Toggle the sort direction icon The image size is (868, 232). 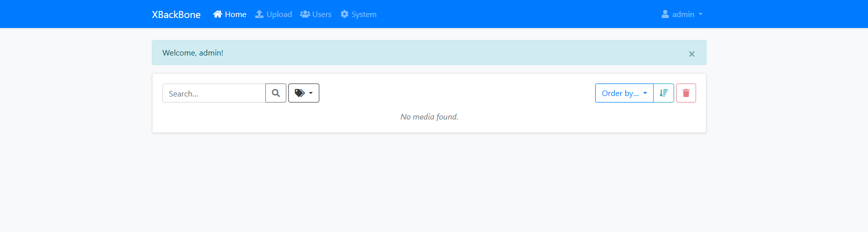(664, 93)
